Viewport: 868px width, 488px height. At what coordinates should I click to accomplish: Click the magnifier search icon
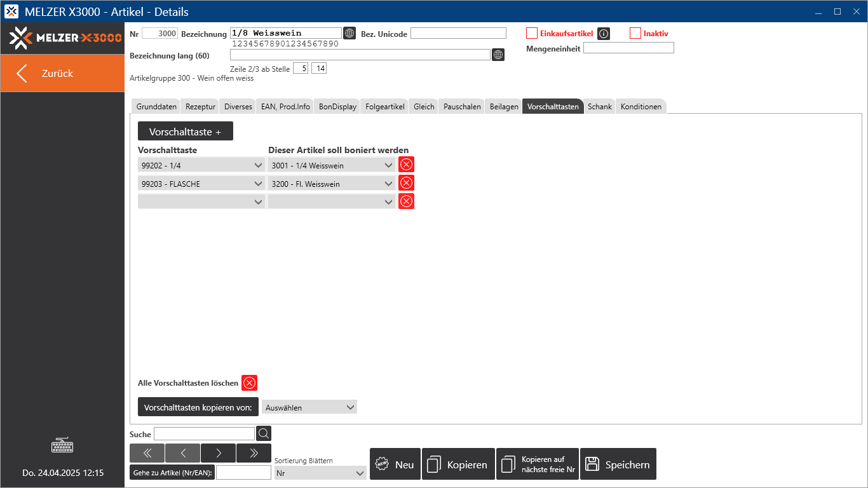[x=264, y=433]
